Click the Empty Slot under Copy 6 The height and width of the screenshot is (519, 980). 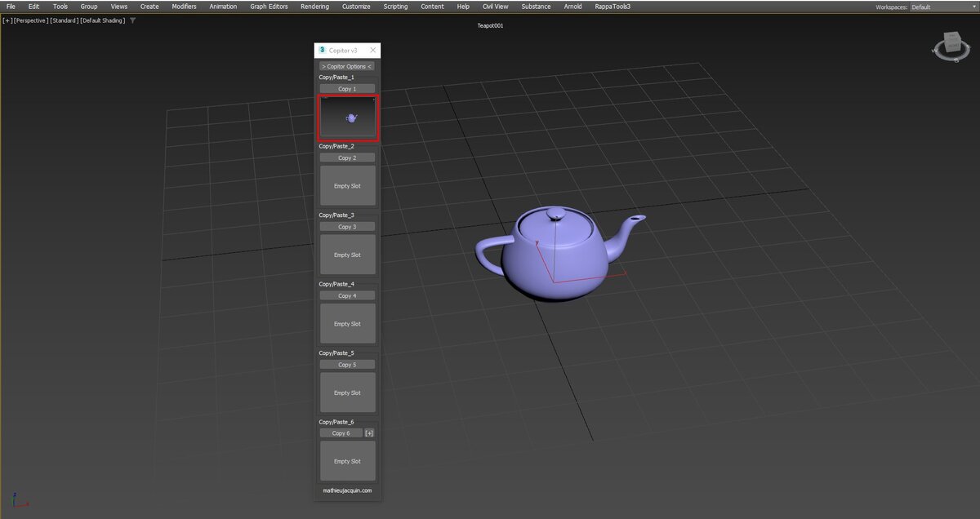[x=347, y=461]
